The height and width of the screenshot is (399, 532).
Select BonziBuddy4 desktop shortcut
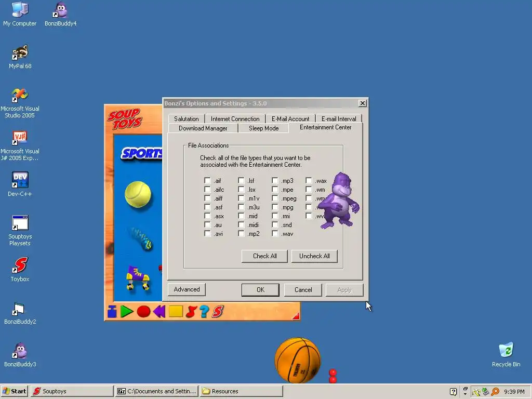[x=60, y=14]
